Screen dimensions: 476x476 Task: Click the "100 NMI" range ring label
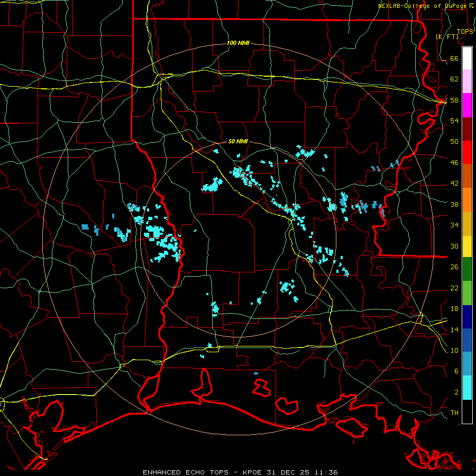[x=238, y=43]
